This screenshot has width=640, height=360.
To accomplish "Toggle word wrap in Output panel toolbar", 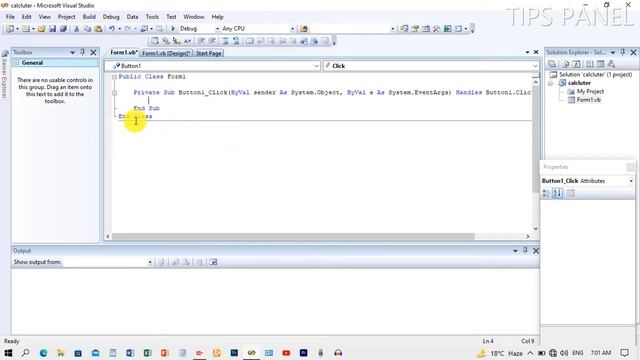I will pos(213,262).
